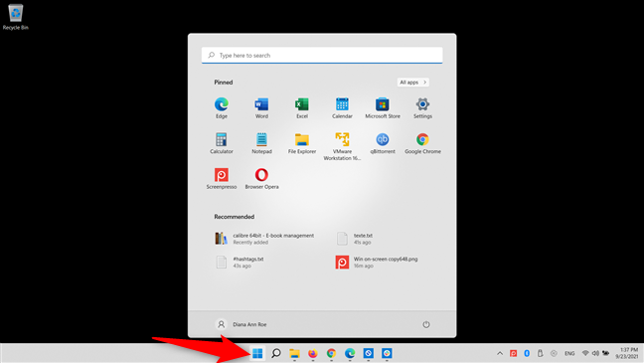Screen dimensions: 644x363
Task: Click the Start button on taskbar
Action: 257,353
